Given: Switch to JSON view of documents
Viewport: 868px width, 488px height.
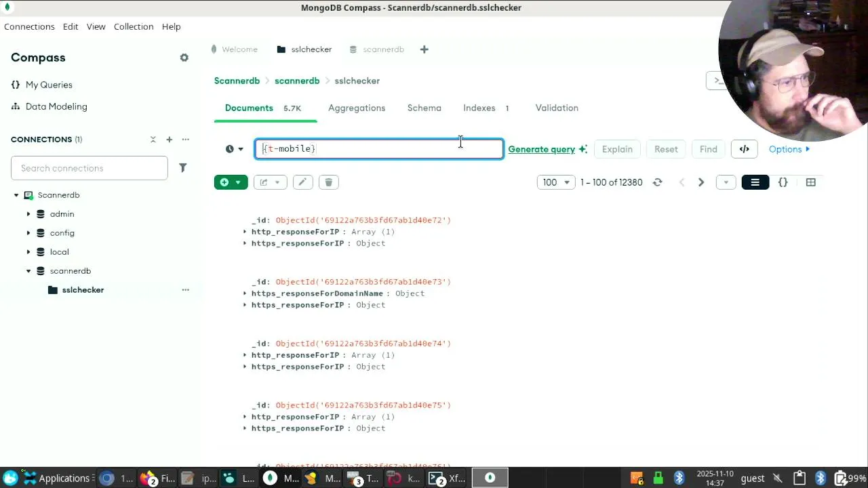Looking at the screenshot, I should click(x=783, y=182).
